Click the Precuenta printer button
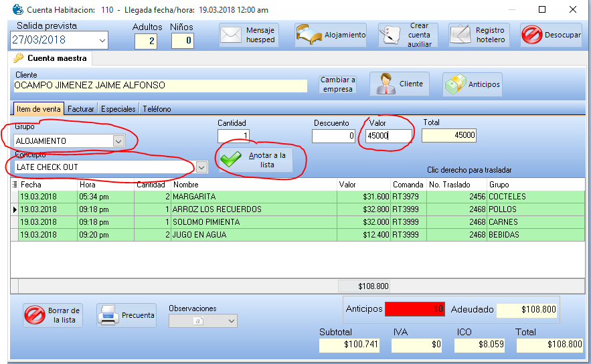This screenshot has width=591, height=364. coord(126,316)
